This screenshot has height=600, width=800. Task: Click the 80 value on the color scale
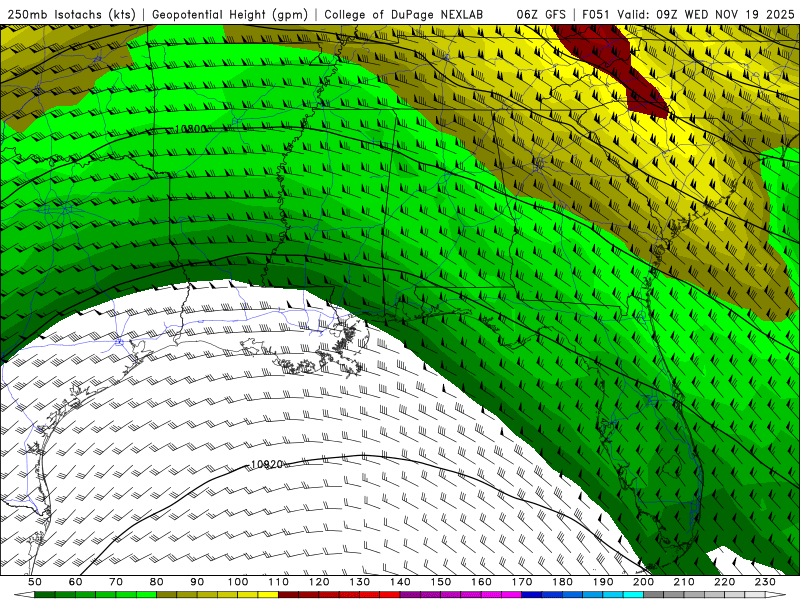(156, 582)
